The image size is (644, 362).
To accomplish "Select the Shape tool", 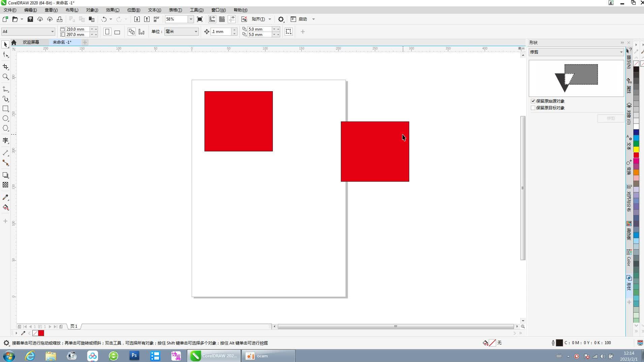I will [x=5, y=55].
